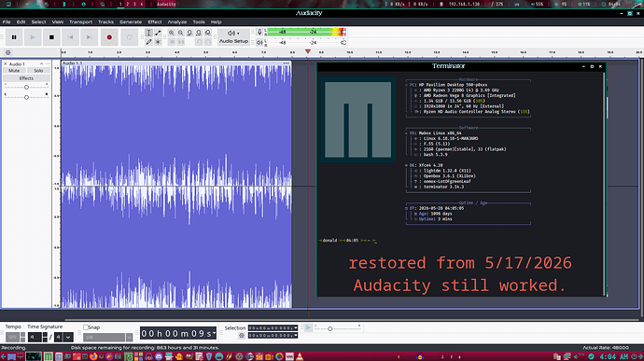Viewport: 644px width, 361px height.
Task: Click the playback speed slider
Action: pyautogui.click(x=338, y=328)
